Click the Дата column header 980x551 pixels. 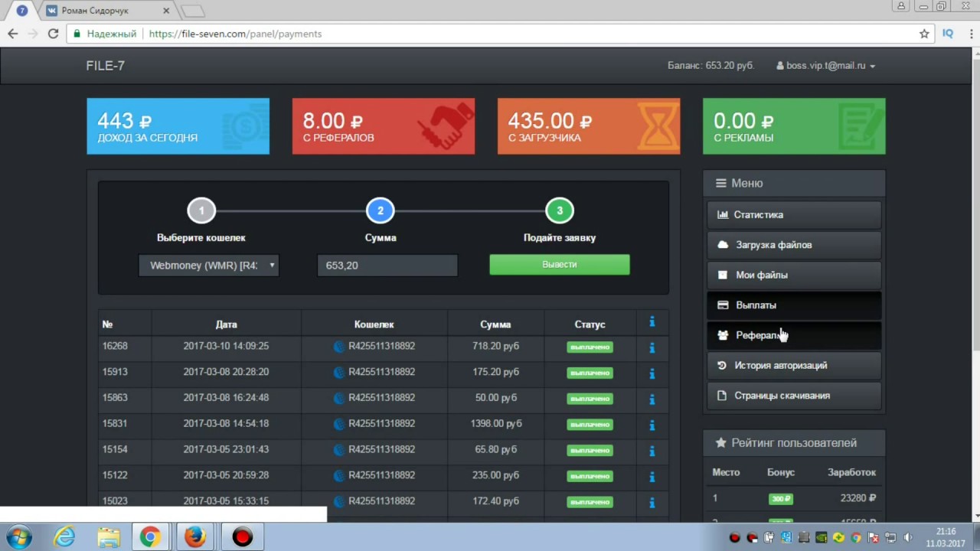[x=226, y=324]
